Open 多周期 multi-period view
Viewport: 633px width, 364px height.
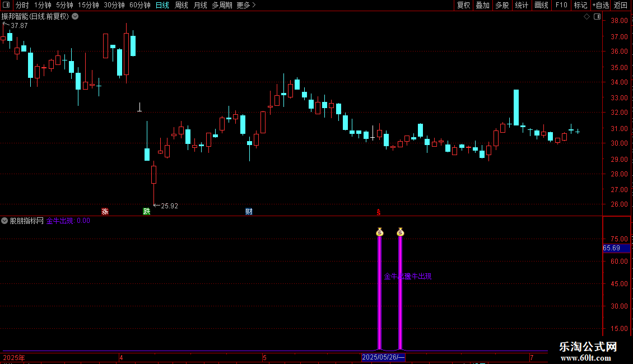coord(222,5)
